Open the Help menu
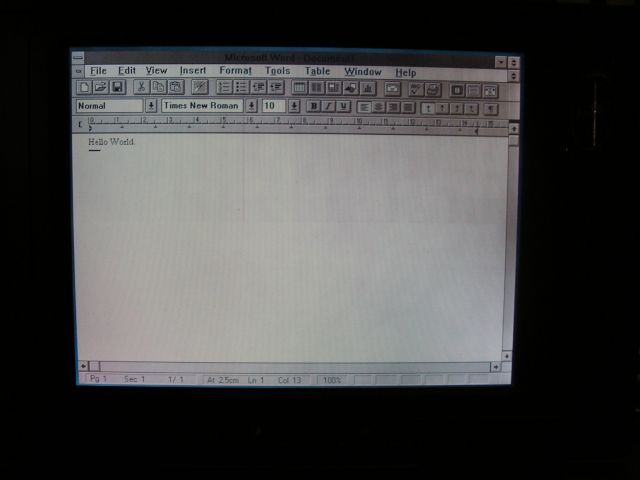This screenshot has width=640, height=480. (x=406, y=73)
